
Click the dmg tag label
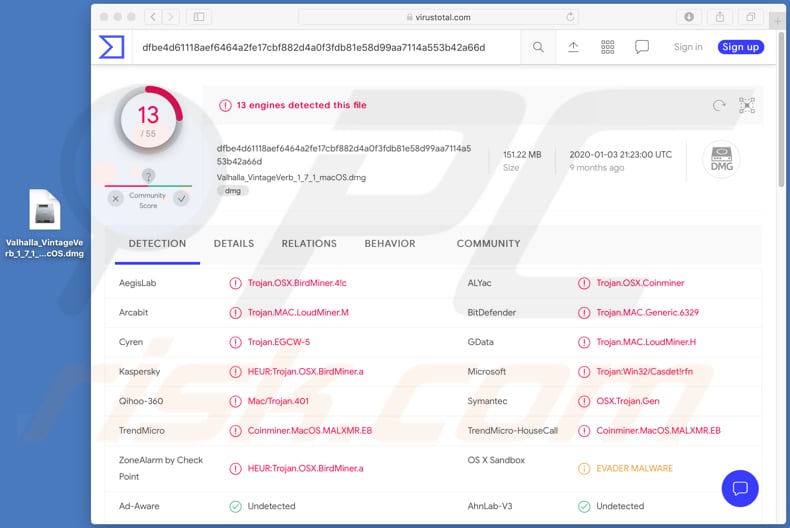coord(233,191)
